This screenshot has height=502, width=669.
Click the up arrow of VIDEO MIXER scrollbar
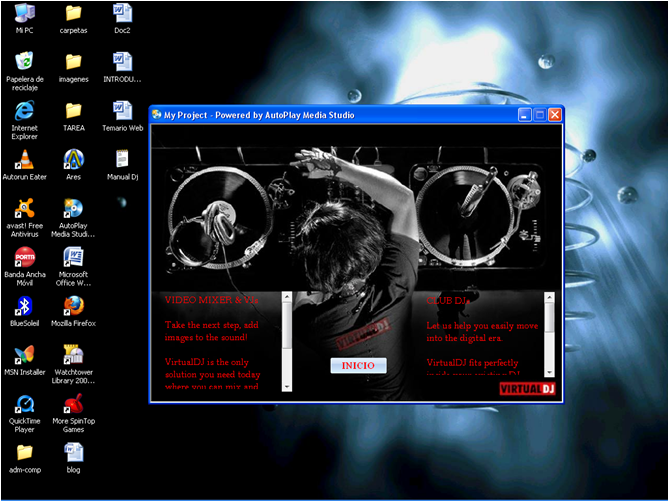[287, 296]
